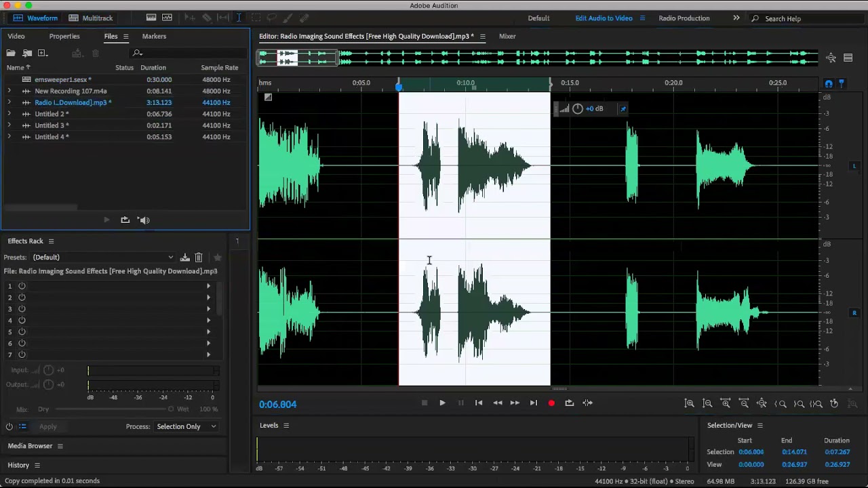Click the Import File icon

[x=27, y=53]
